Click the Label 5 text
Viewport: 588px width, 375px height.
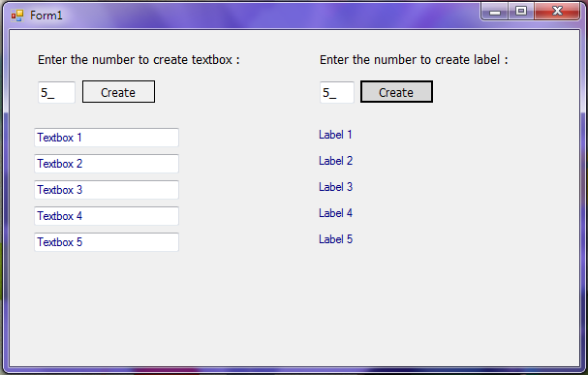335,239
